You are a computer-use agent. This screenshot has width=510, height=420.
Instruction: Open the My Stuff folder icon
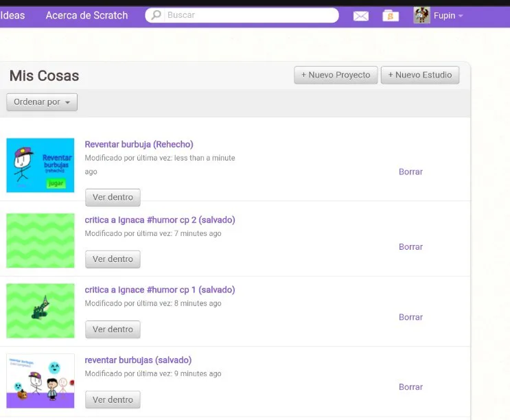coord(391,16)
